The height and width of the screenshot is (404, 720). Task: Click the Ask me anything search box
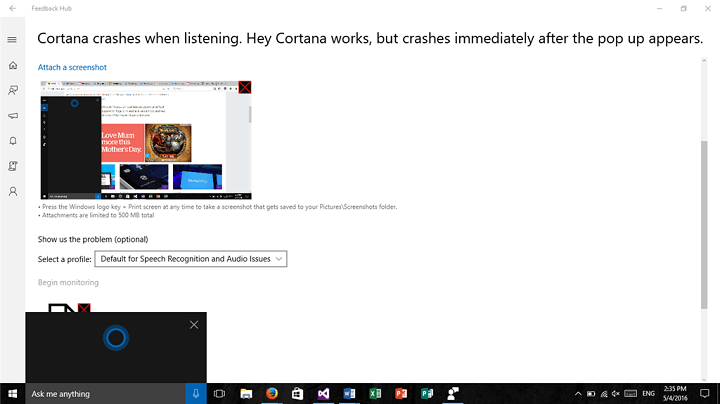click(x=106, y=394)
